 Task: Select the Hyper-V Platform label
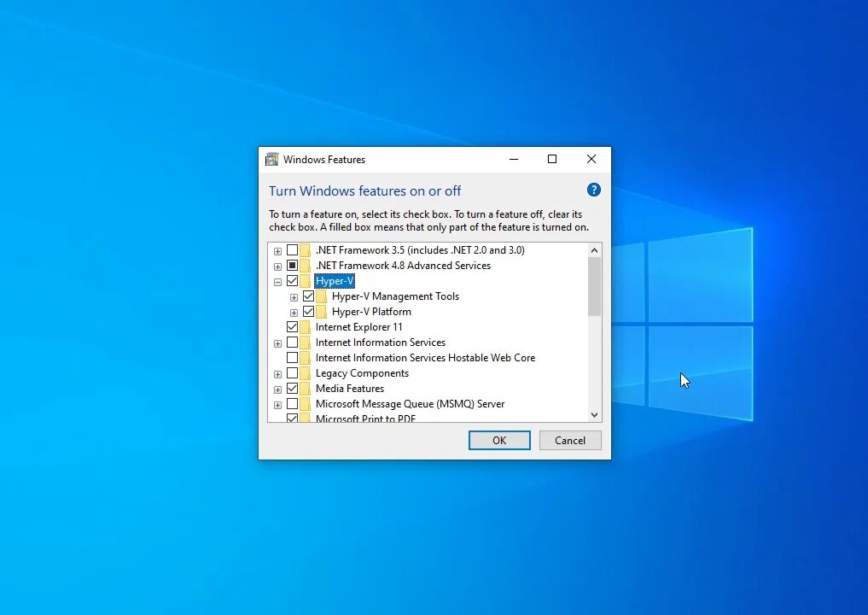point(371,312)
